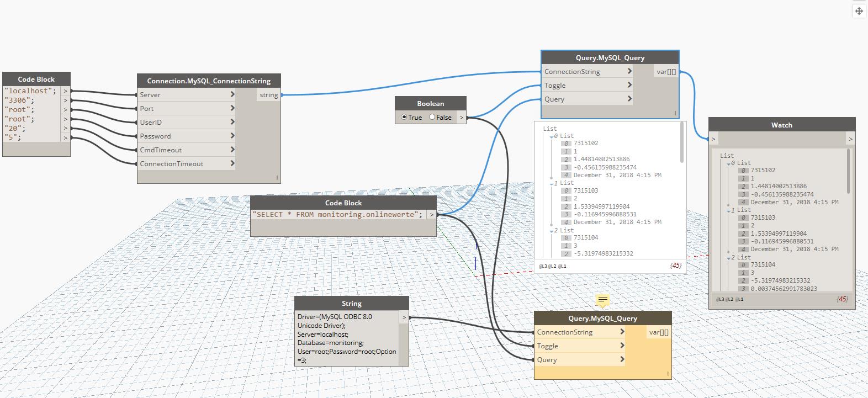Collapse the 1 List item in the Watch node
This screenshot has height=398, width=868.
click(x=729, y=210)
